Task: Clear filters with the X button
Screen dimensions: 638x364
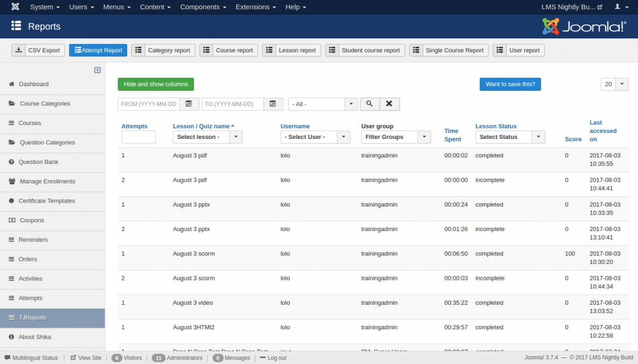Action: coord(389,104)
